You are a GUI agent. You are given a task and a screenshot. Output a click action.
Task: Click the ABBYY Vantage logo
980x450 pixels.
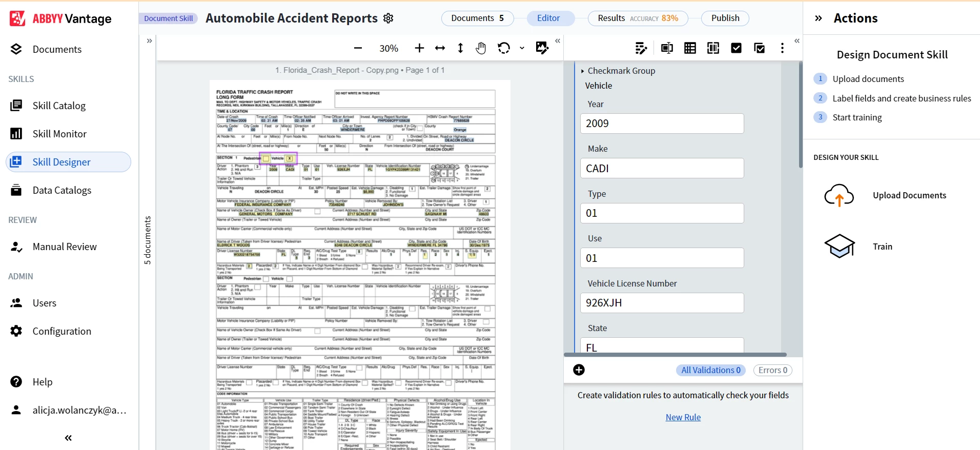(60, 18)
